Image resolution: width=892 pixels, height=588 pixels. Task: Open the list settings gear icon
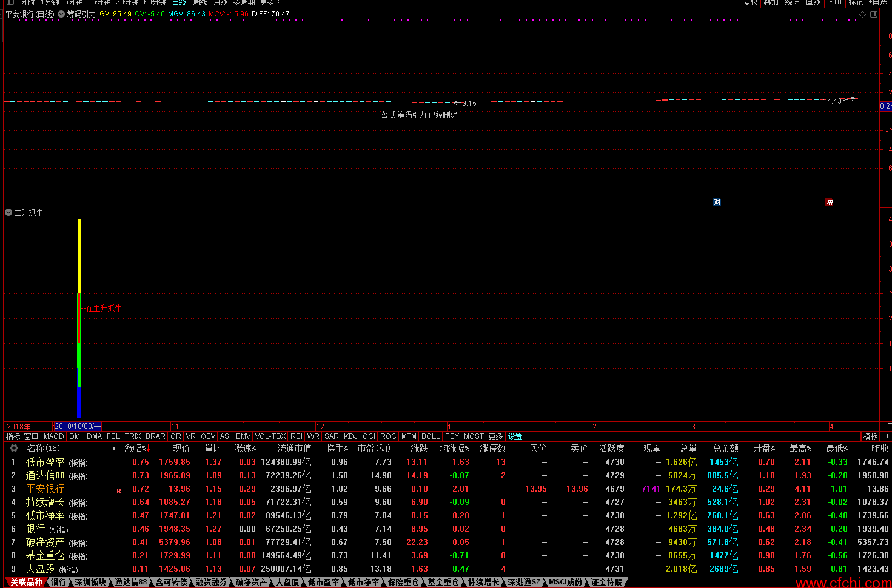click(x=14, y=449)
